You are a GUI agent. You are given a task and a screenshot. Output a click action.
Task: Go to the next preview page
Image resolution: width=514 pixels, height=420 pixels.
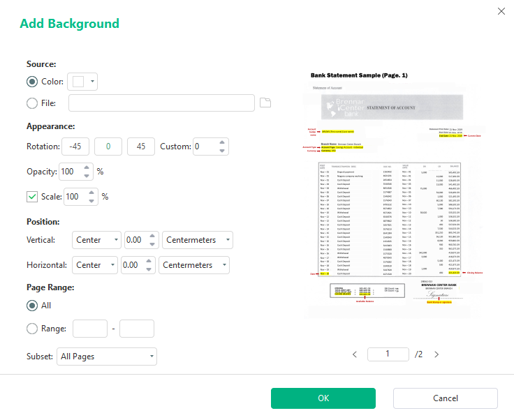click(436, 354)
